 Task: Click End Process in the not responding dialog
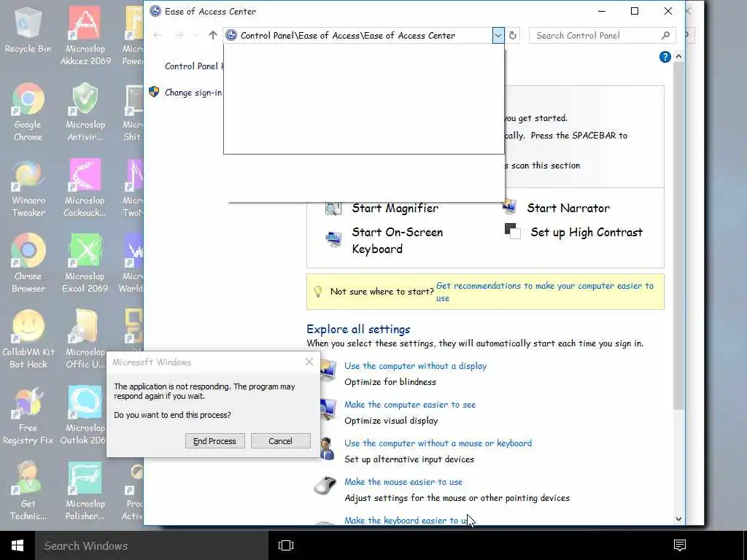tap(215, 441)
